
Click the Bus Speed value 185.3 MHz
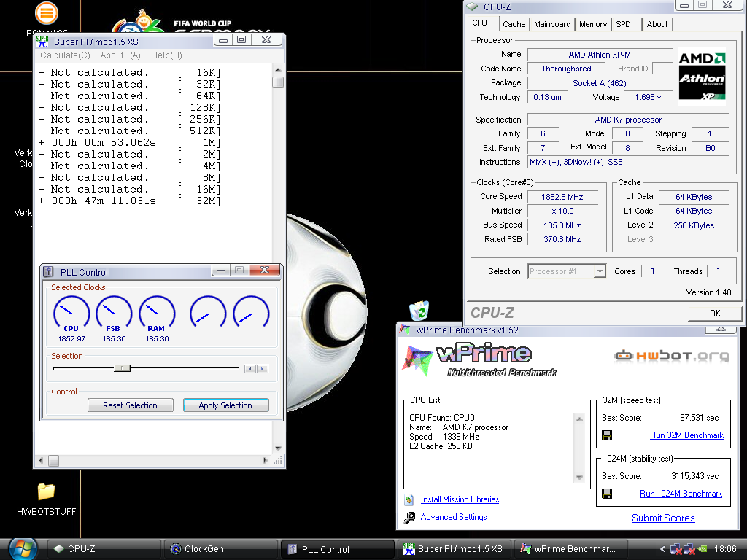point(562,225)
